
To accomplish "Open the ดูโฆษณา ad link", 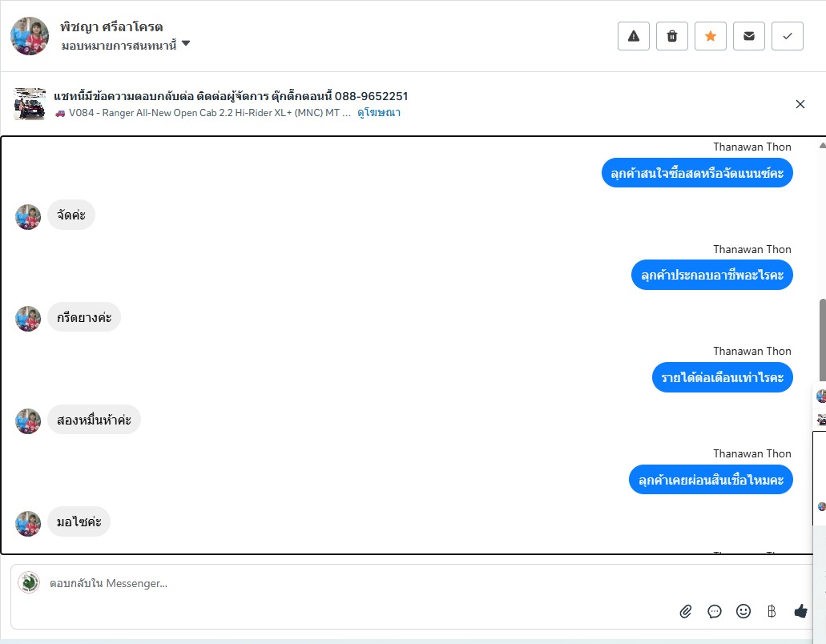I will coord(379,113).
